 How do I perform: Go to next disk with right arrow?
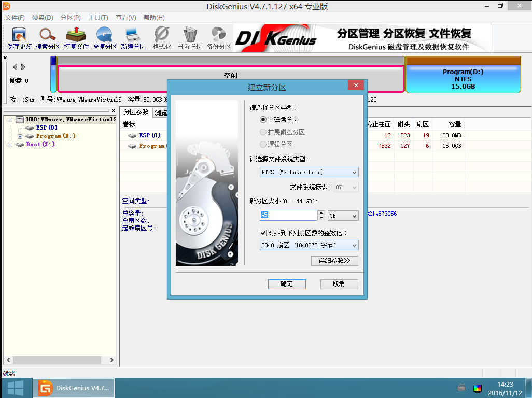pos(23,67)
